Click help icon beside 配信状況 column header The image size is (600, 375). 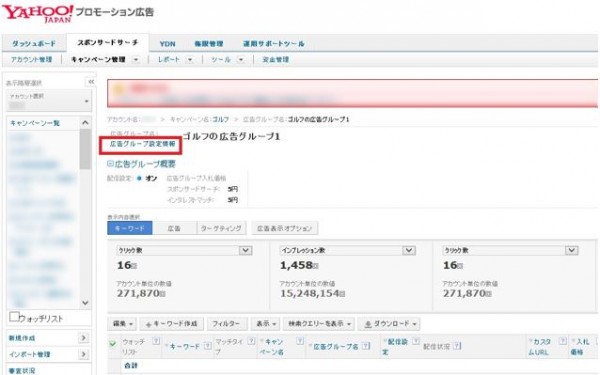click(457, 346)
